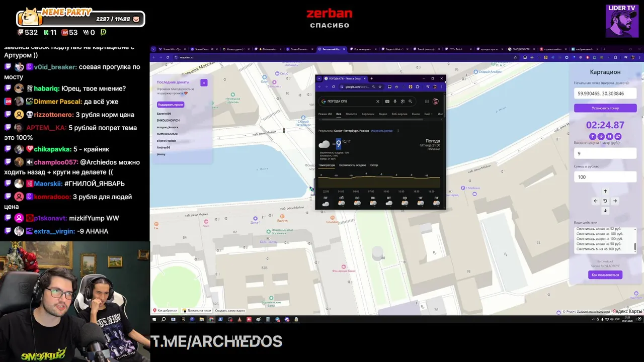Open new tab in weather browser window

click(371, 78)
